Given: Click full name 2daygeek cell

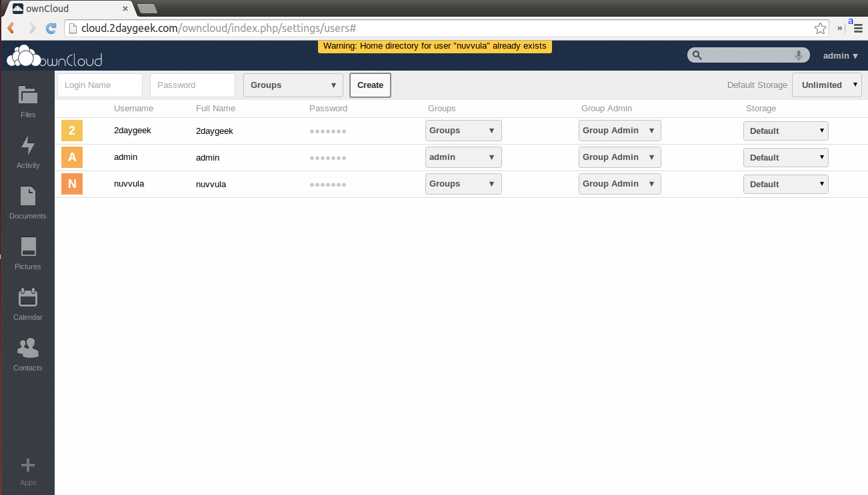Looking at the screenshot, I should [x=215, y=131].
